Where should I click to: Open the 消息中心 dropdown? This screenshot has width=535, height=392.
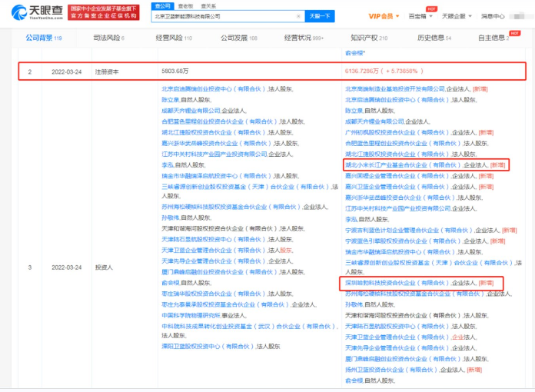pyautogui.click(x=495, y=15)
